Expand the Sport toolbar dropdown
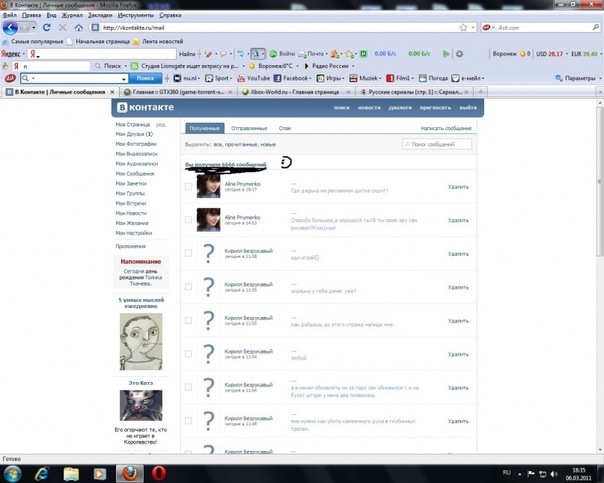This screenshot has width=604, height=483. pyautogui.click(x=230, y=79)
